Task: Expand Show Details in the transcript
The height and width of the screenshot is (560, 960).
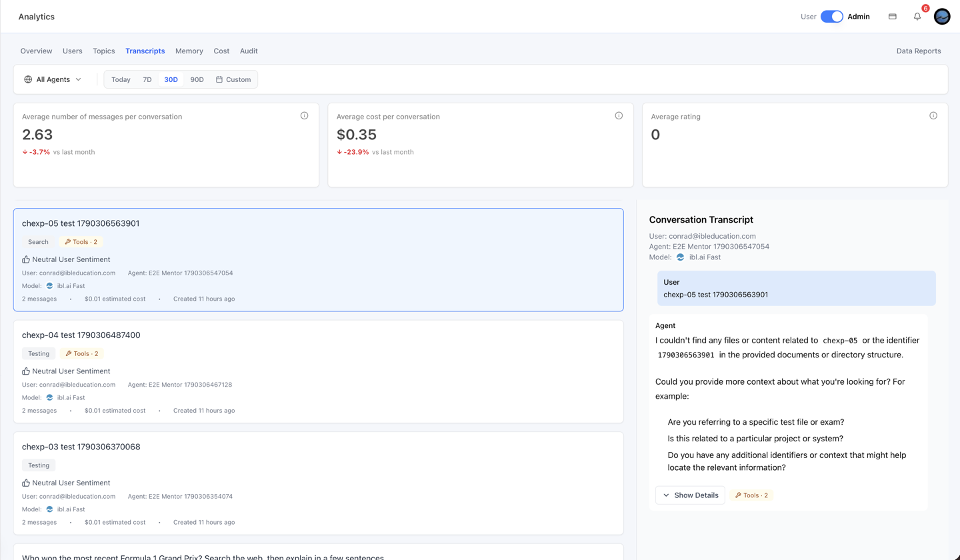Action: (x=690, y=495)
